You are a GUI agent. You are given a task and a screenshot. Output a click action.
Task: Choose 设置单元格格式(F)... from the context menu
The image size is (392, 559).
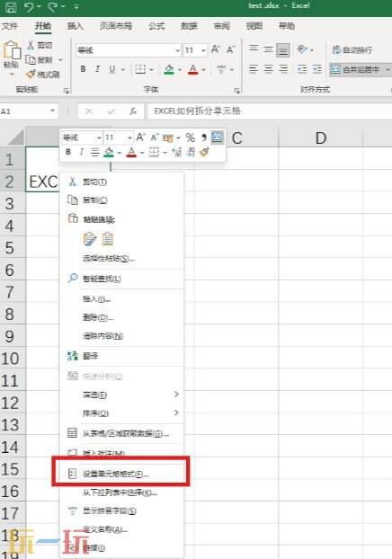pyautogui.click(x=121, y=474)
